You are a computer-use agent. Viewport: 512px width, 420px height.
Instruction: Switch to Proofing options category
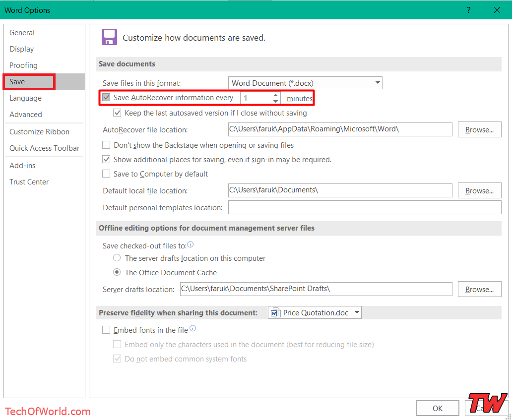pyautogui.click(x=23, y=65)
